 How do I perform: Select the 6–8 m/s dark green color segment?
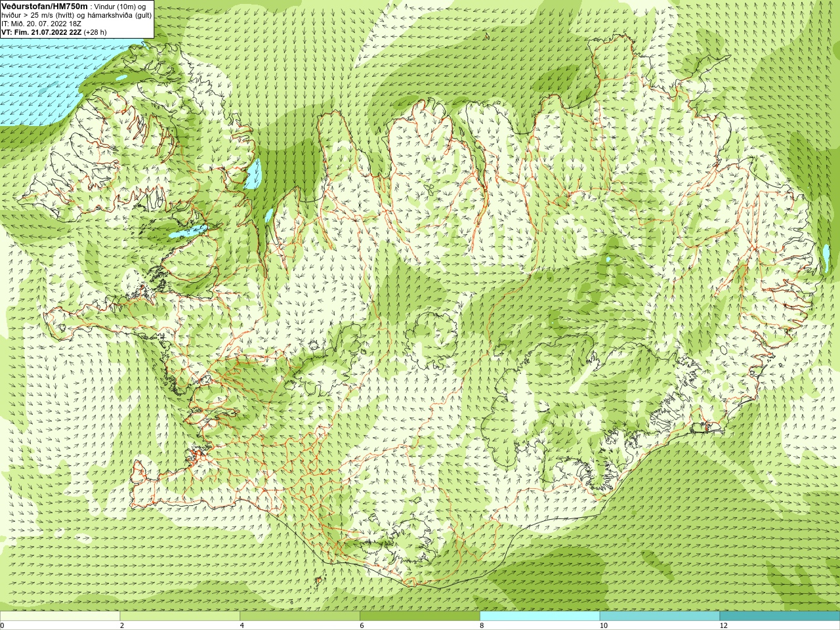(x=420, y=616)
